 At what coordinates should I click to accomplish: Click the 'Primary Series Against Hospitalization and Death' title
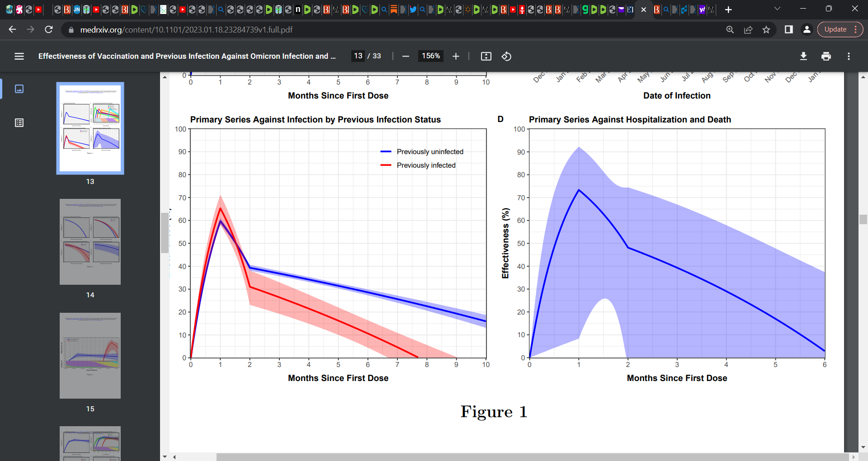pos(630,119)
